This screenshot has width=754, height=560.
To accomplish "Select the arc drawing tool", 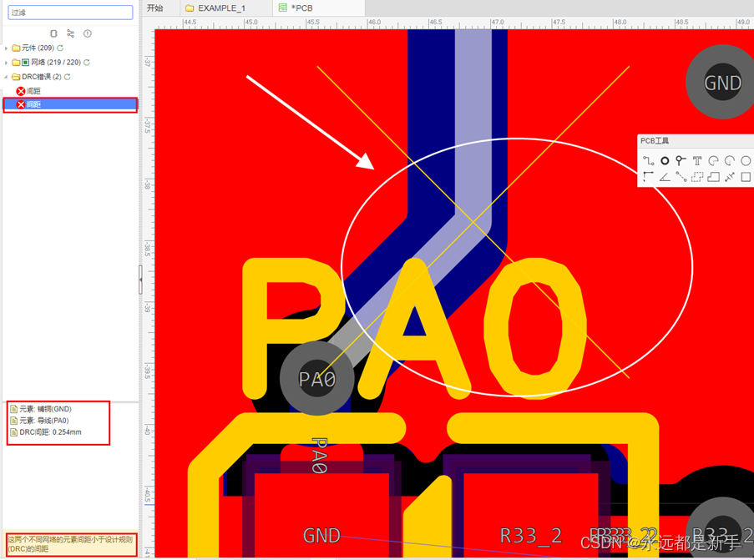I will (x=714, y=160).
